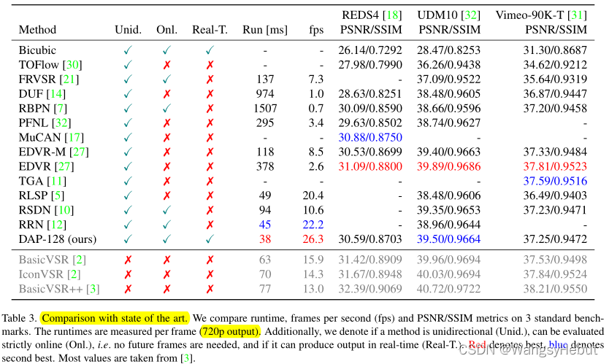The image size is (609, 364).
Task: Click the Unid. red cross in BasicVSR row
Action: pyautogui.click(x=128, y=260)
